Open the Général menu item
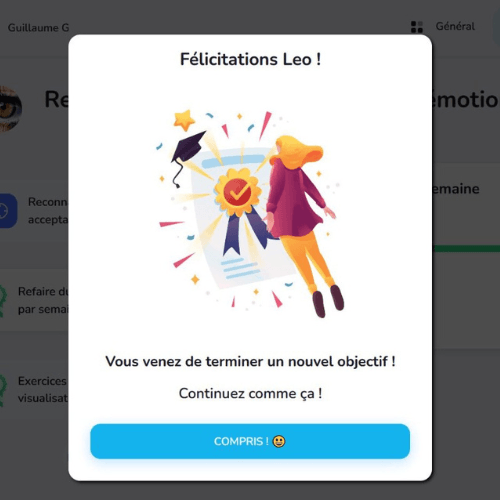Screen dimensions: 500x500 click(x=455, y=26)
